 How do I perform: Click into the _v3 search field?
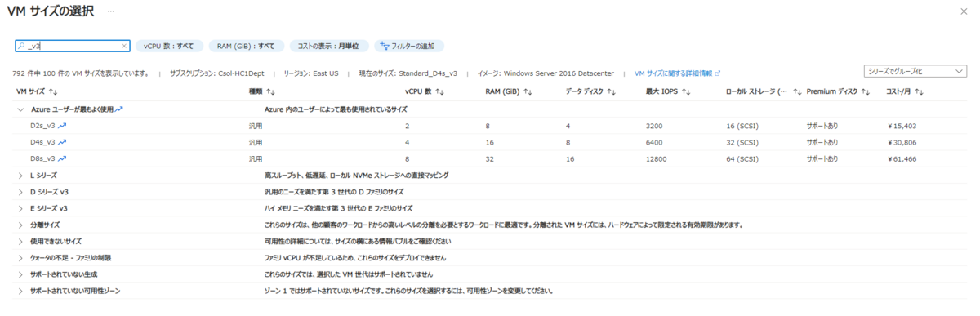72,47
